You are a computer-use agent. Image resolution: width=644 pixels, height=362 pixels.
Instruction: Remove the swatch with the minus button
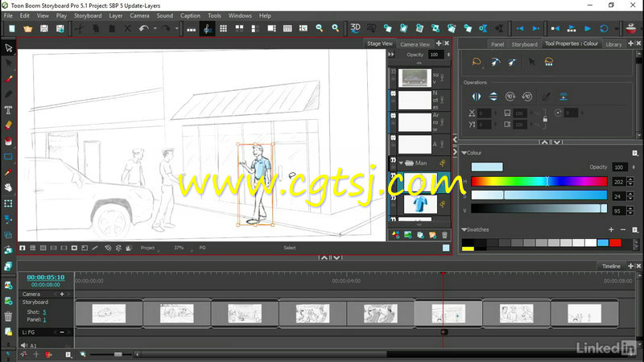coord(623,230)
